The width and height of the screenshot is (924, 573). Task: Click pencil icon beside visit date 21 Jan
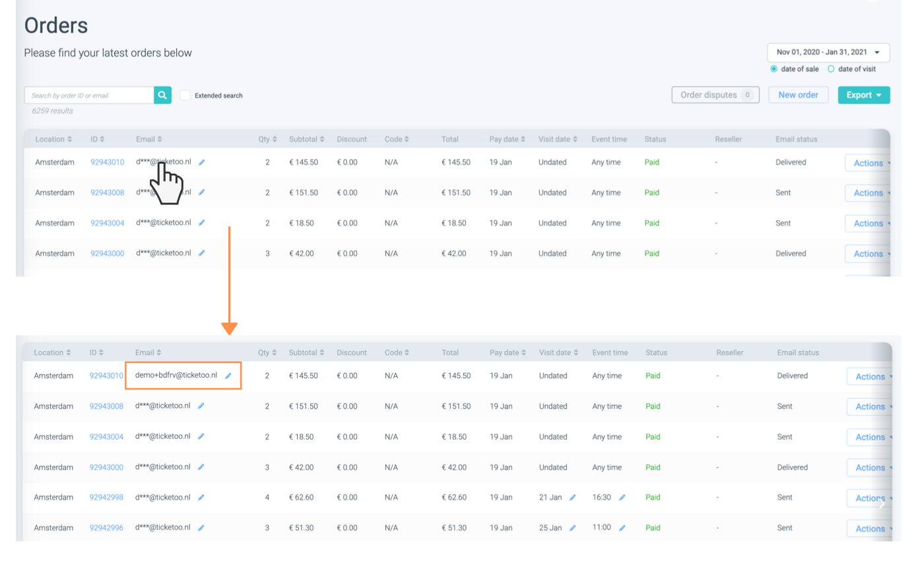click(572, 498)
